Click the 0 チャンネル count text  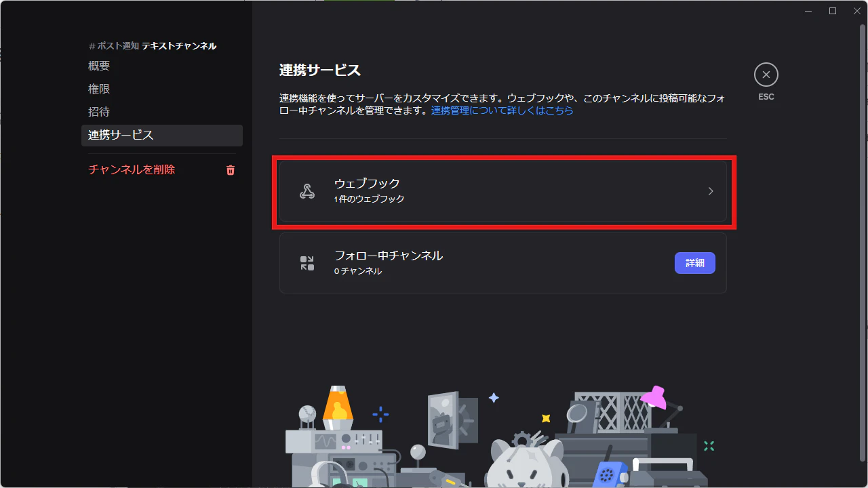358,271
